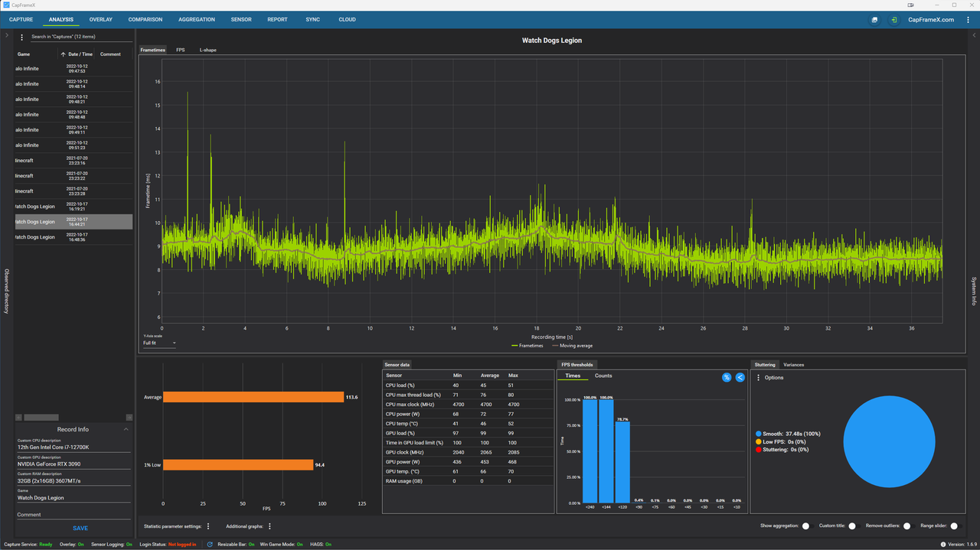The height and width of the screenshot is (550, 980).
Task: Select Minecraft capture from 23:23:16
Action: [x=73, y=161]
